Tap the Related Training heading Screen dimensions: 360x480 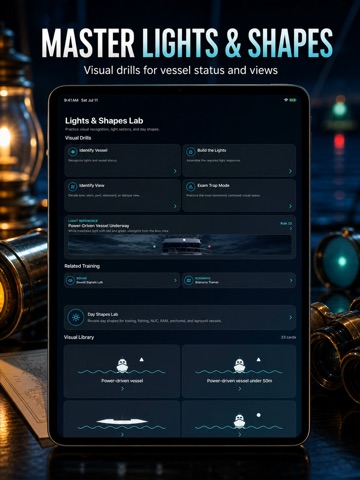coord(82,266)
